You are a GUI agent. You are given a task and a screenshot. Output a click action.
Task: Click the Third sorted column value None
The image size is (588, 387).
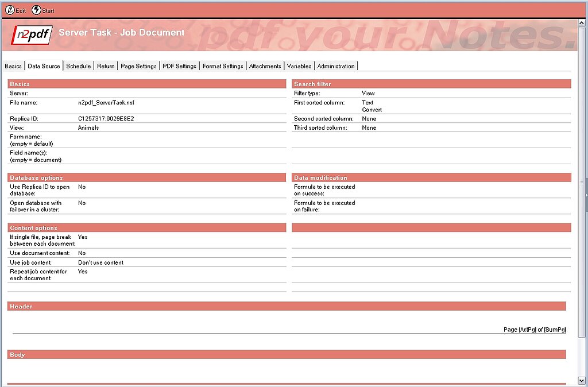click(369, 127)
